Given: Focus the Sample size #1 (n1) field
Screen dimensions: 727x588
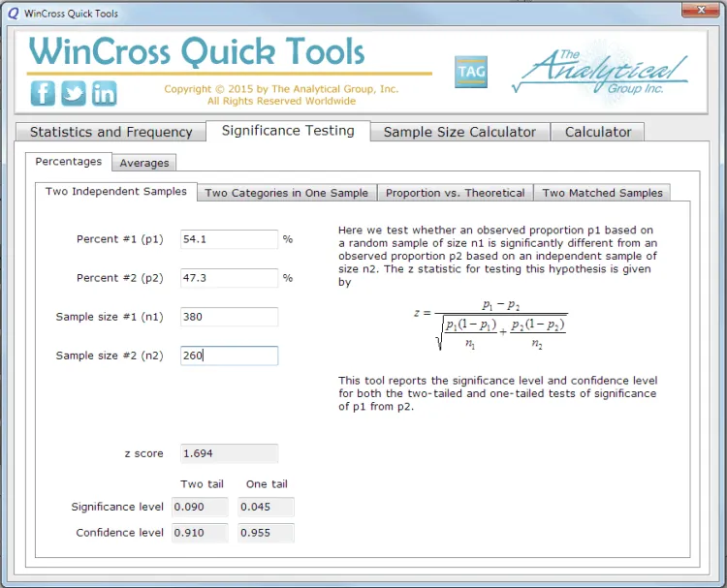Looking at the screenshot, I should pyautogui.click(x=229, y=317).
